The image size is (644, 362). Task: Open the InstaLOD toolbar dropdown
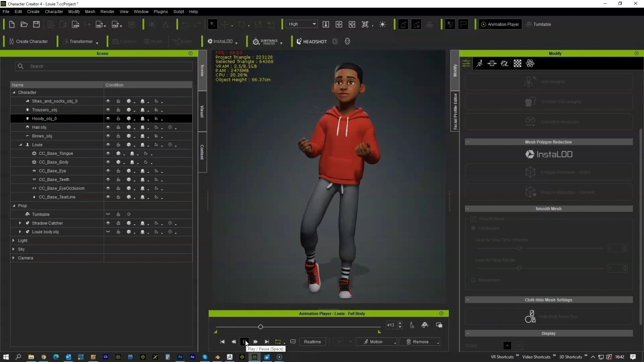tap(222, 42)
